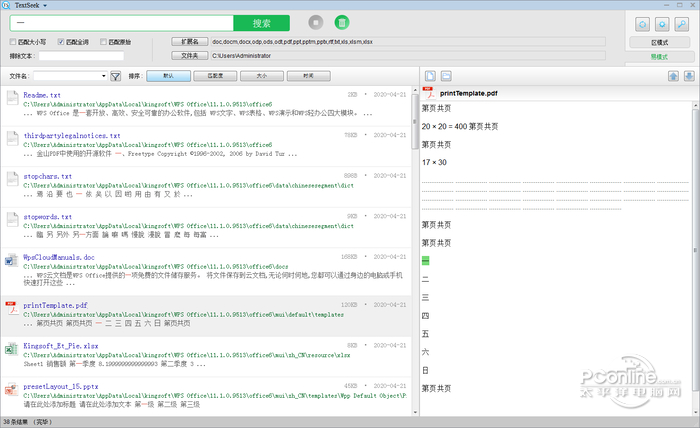
Task: Click the preview pane scroll down arrow
Action: click(x=695, y=412)
